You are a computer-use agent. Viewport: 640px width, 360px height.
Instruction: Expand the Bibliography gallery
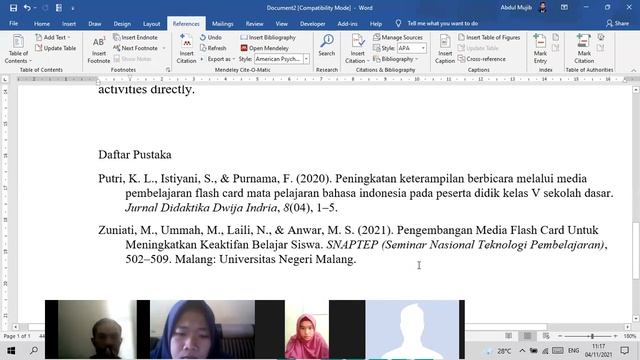(396, 59)
